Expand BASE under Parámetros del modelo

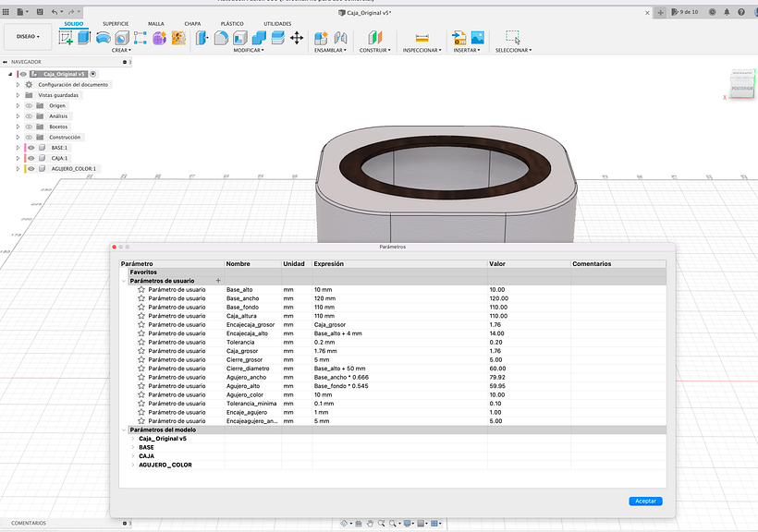[x=132, y=447]
